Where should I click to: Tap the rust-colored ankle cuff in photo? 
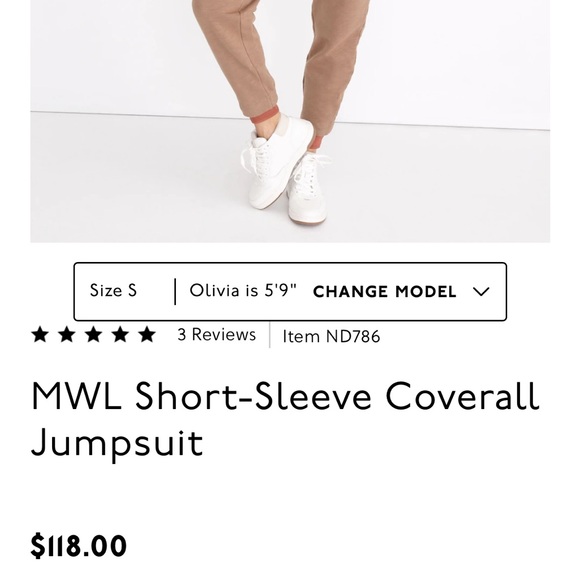(264, 115)
